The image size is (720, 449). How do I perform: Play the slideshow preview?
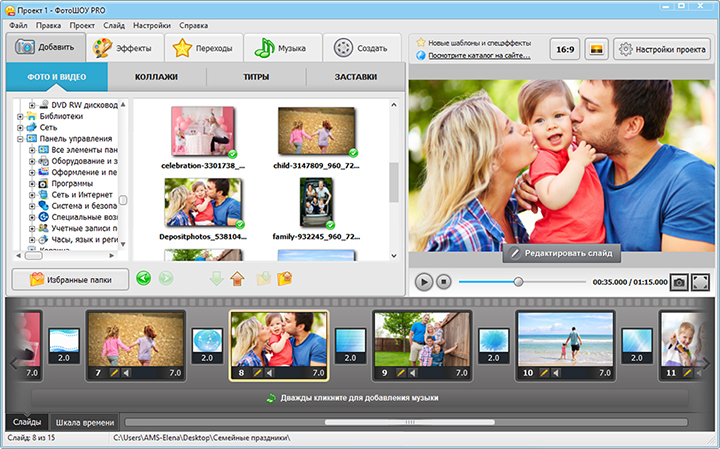(424, 282)
